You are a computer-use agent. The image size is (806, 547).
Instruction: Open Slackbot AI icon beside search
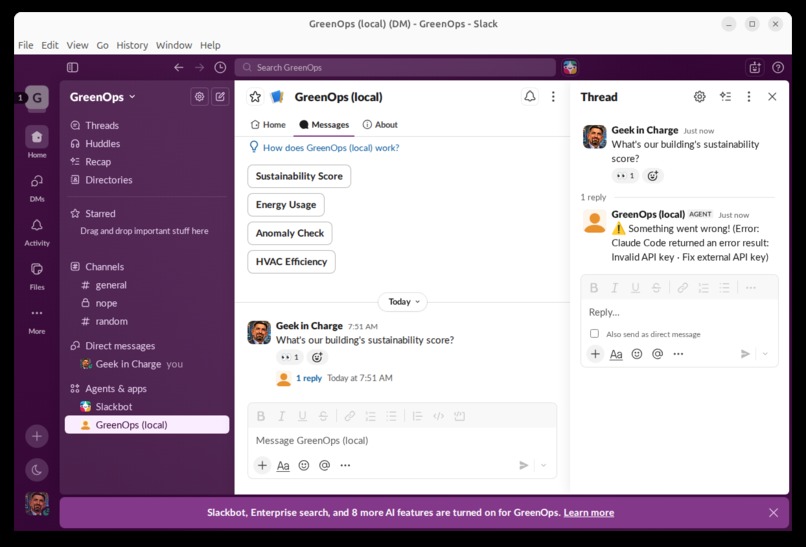click(x=570, y=67)
